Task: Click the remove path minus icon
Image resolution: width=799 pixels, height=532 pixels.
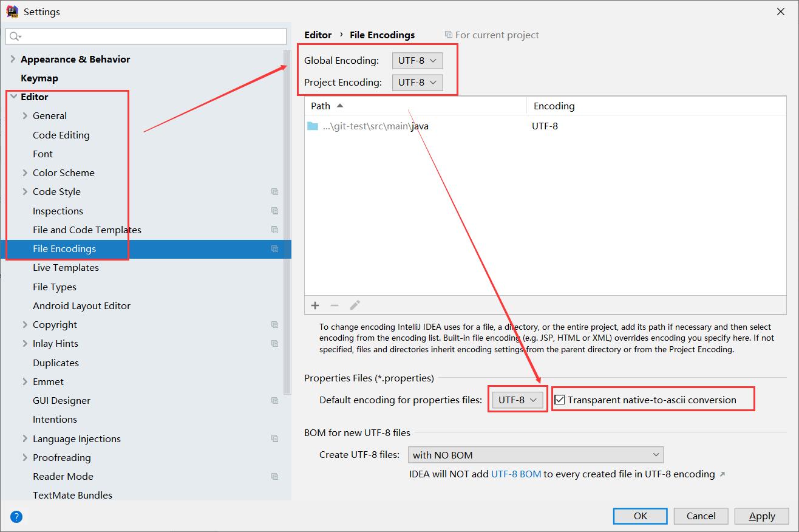Action: tap(335, 305)
